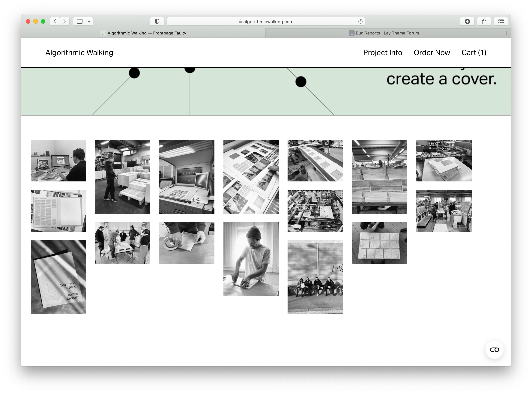The height and width of the screenshot is (394, 532).
Task: Click the floating chat widget icon
Action: (494, 350)
